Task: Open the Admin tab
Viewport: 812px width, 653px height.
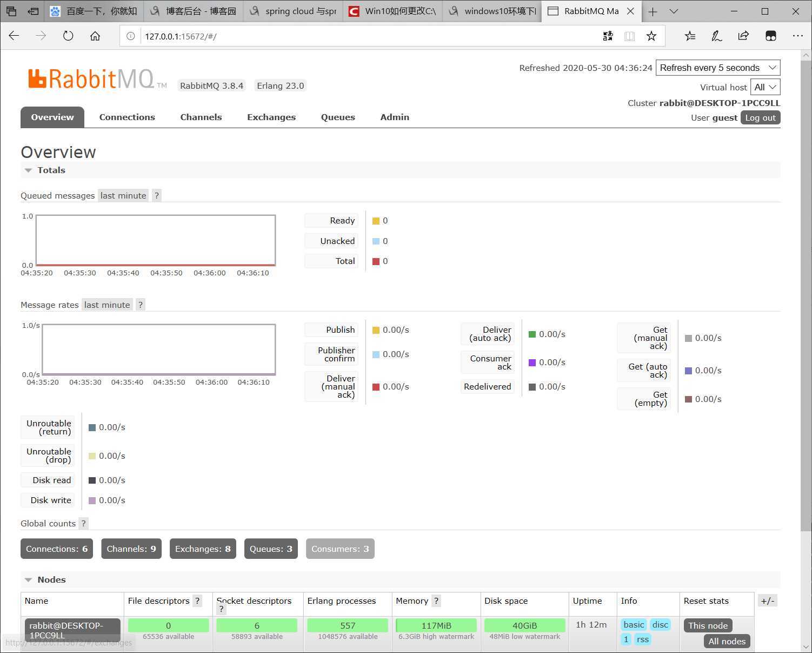Action: (395, 117)
